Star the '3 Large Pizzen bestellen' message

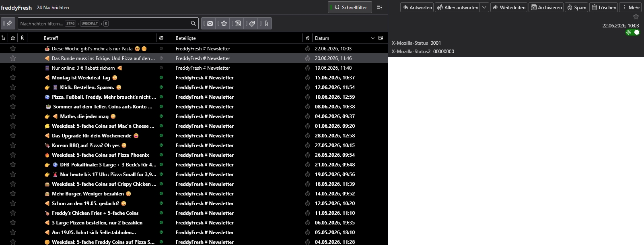pyautogui.click(x=13, y=222)
